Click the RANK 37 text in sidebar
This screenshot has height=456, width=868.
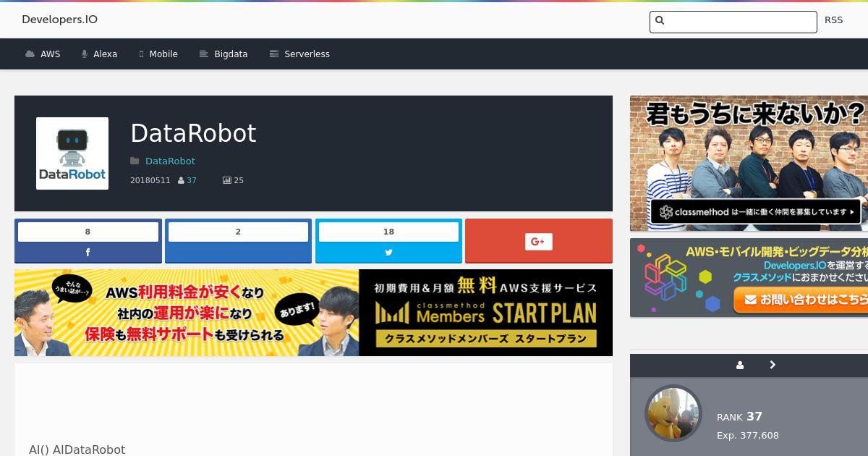click(x=739, y=417)
